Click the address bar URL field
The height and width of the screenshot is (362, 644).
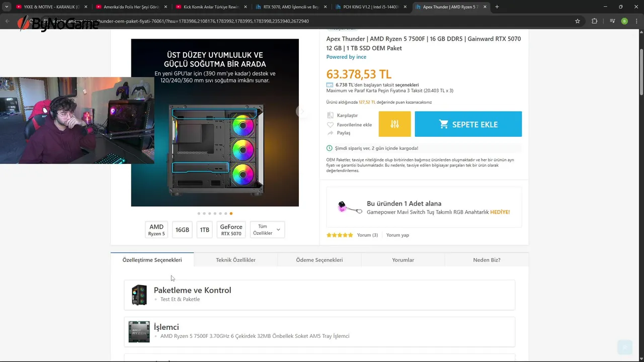pos(302,21)
